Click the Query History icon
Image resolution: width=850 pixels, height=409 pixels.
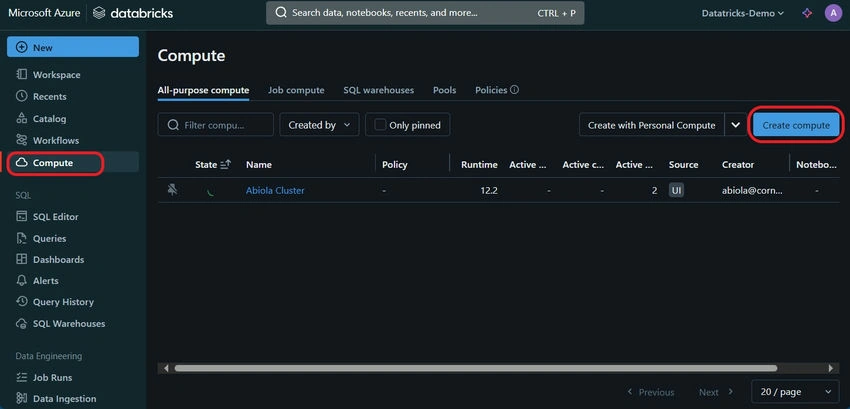(22, 302)
